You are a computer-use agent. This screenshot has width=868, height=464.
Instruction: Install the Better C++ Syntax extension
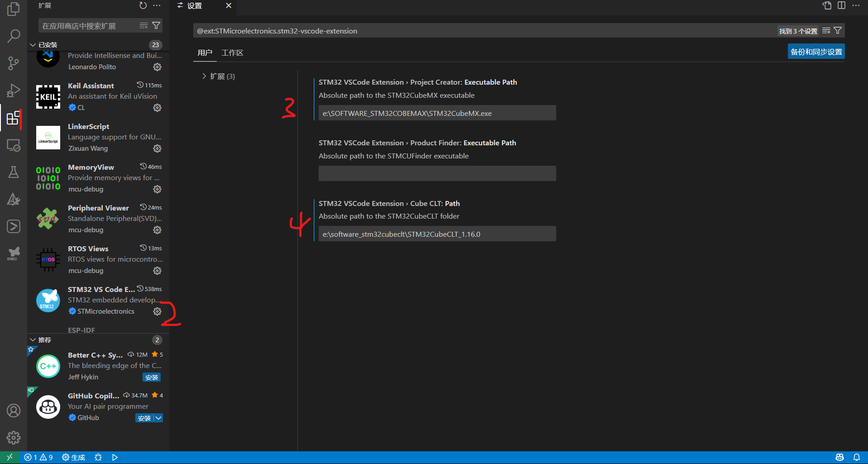coord(151,377)
